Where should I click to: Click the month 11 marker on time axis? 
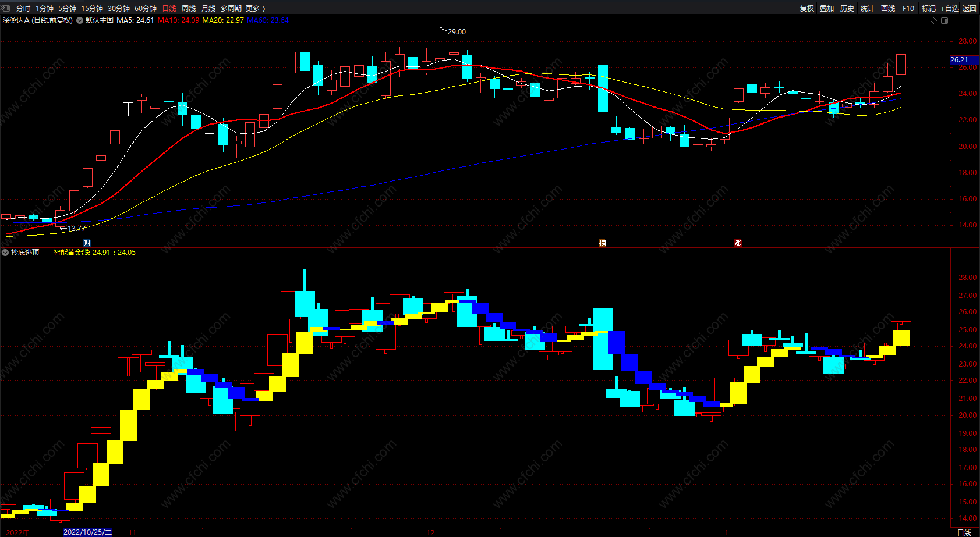click(132, 532)
